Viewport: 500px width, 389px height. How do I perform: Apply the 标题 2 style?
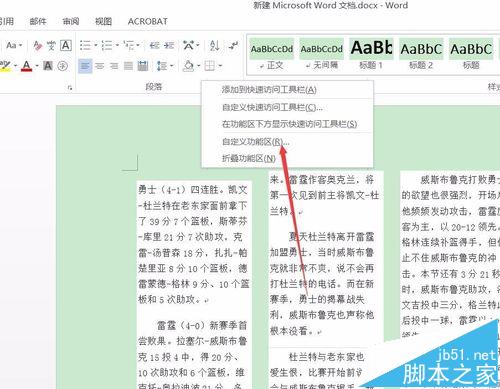click(x=421, y=55)
